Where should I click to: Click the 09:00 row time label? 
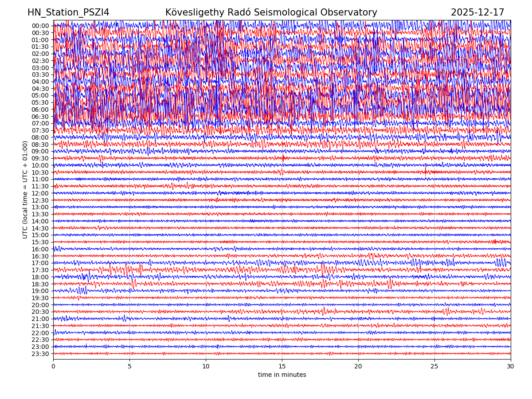(40, 151)
